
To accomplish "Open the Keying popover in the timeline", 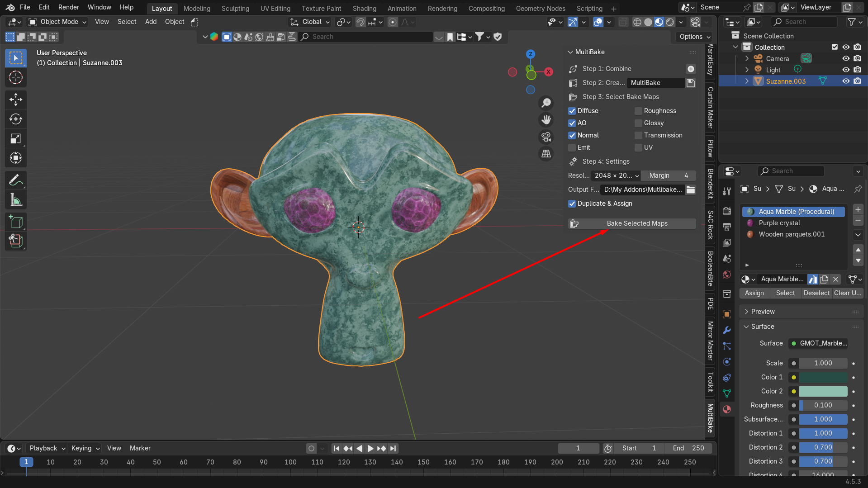I will click(85, 448).
